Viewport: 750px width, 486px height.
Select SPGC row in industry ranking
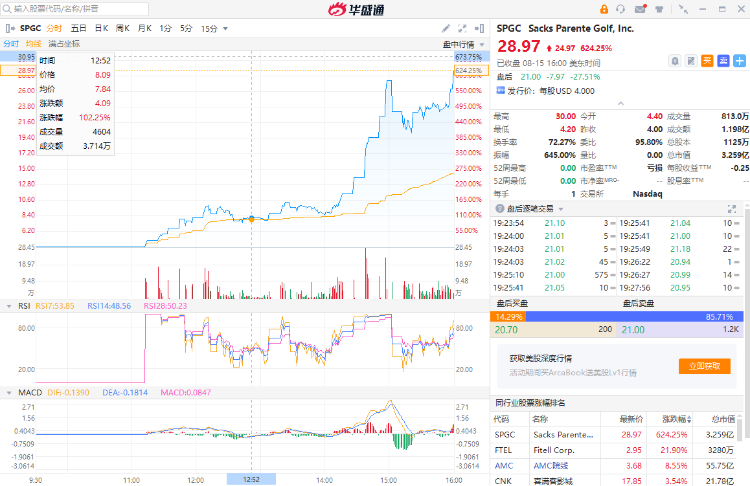tap(614, 435)
